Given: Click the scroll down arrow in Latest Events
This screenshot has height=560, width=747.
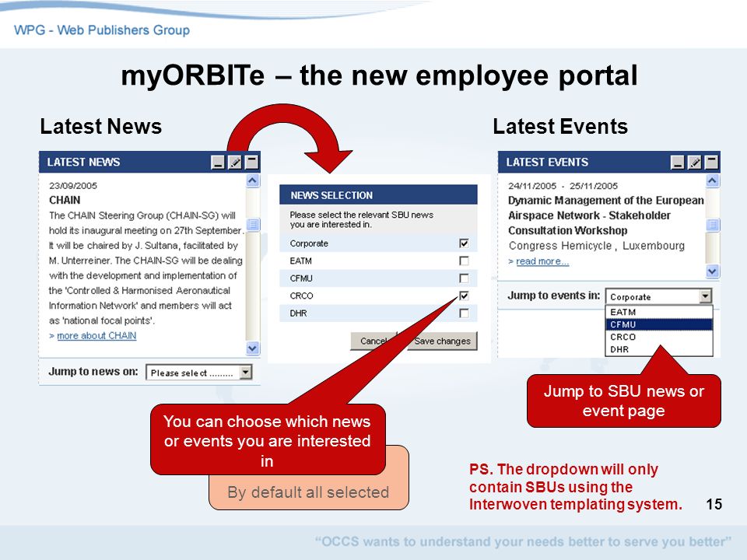Looking at the screenshot, I should (712, 271).
